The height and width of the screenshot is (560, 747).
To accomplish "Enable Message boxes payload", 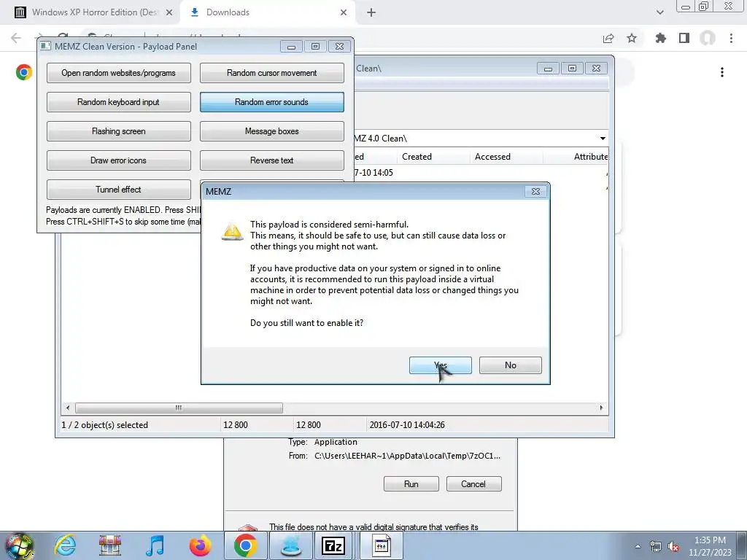I will point(271,131).
